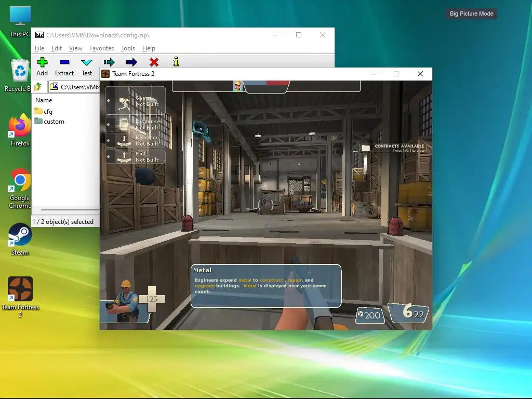This screenshot has width=532, height=399.
Task: Open the File menu in 7-Zip
Action: pos(39,48)
